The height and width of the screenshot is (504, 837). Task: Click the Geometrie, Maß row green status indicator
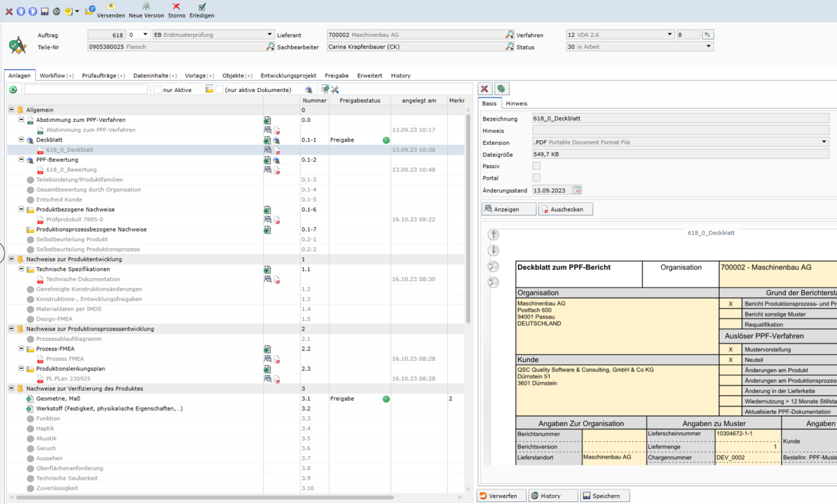386,399
